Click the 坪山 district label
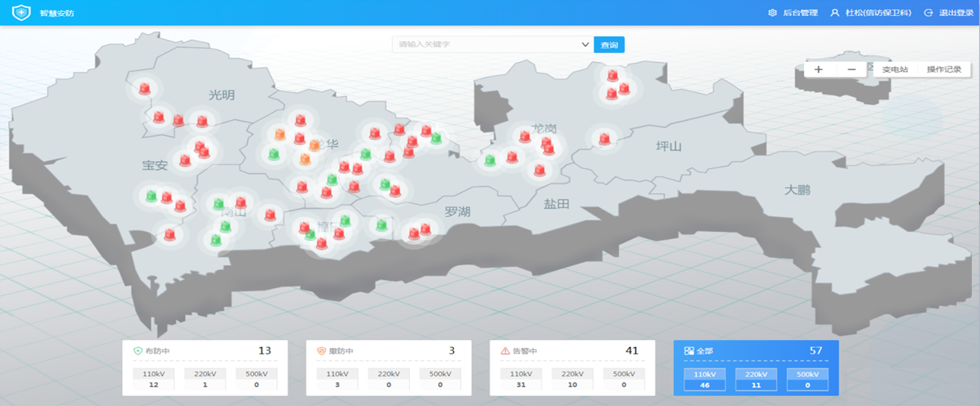This screenshot has width=980, height=406. point(669,146)
